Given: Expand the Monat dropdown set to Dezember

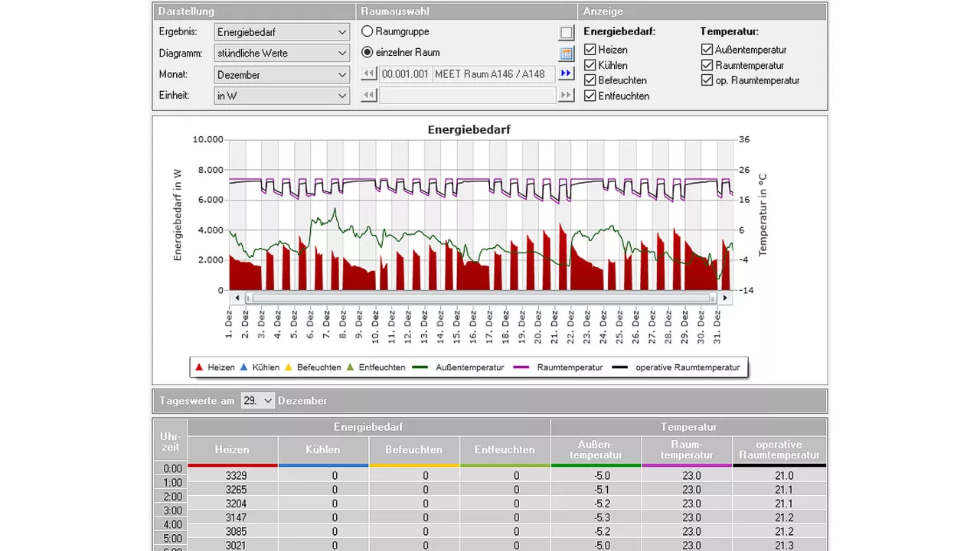Looking at the screenshot, I should coord(282,75).
